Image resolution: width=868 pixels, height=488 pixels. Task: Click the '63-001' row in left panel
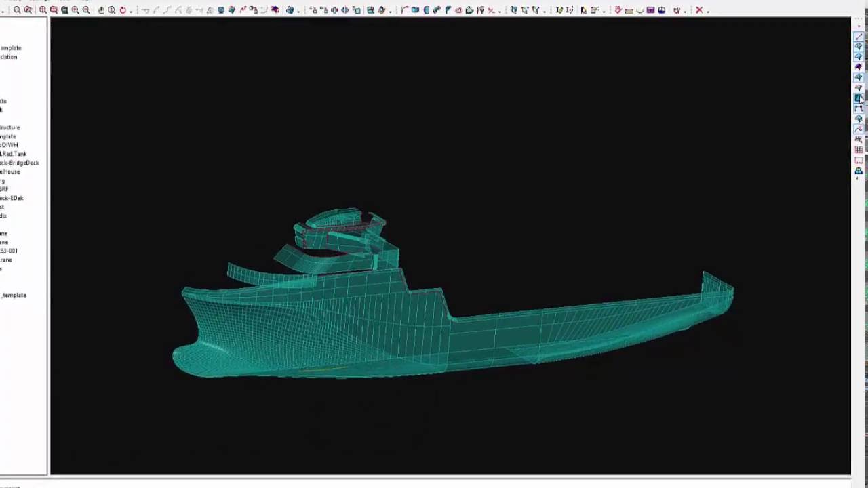tap(9, 251)
